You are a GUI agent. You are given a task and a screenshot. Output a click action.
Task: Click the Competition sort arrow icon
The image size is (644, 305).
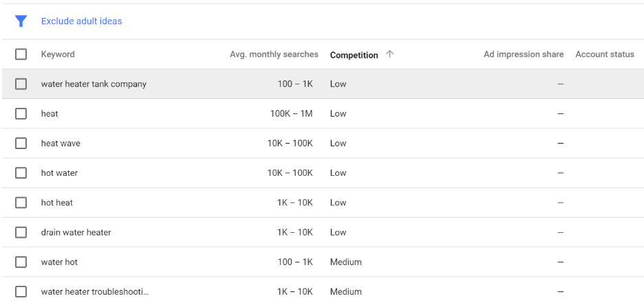[x=389, y=54]
